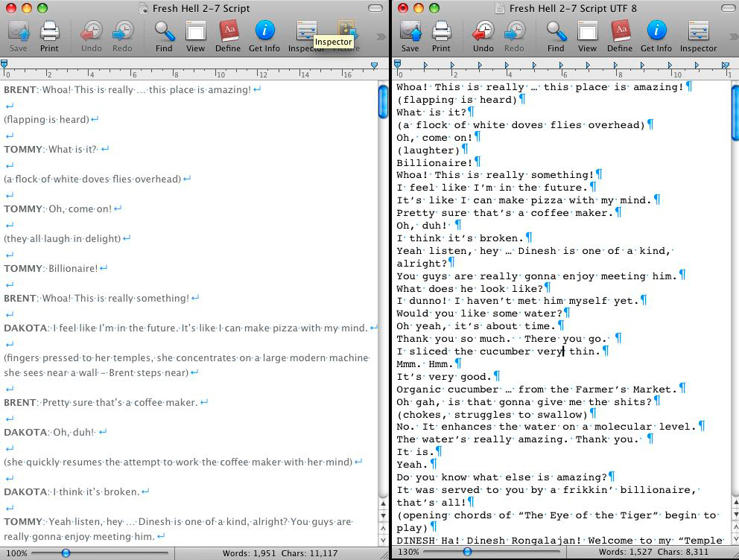
Task: Click "I sliced the cucumber very thin." line
Action: pyautogui.click(x=498, y=351)
